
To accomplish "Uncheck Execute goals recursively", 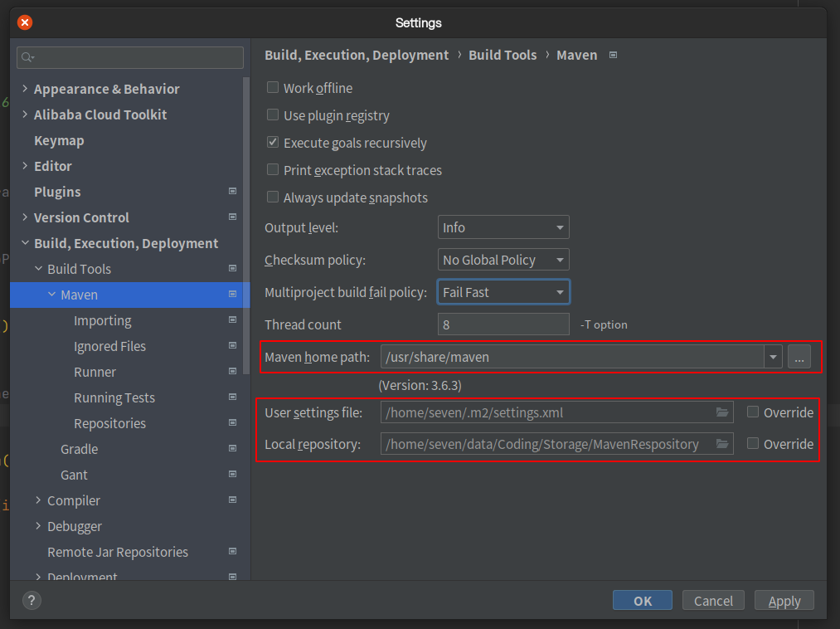I will coord(273,142).
